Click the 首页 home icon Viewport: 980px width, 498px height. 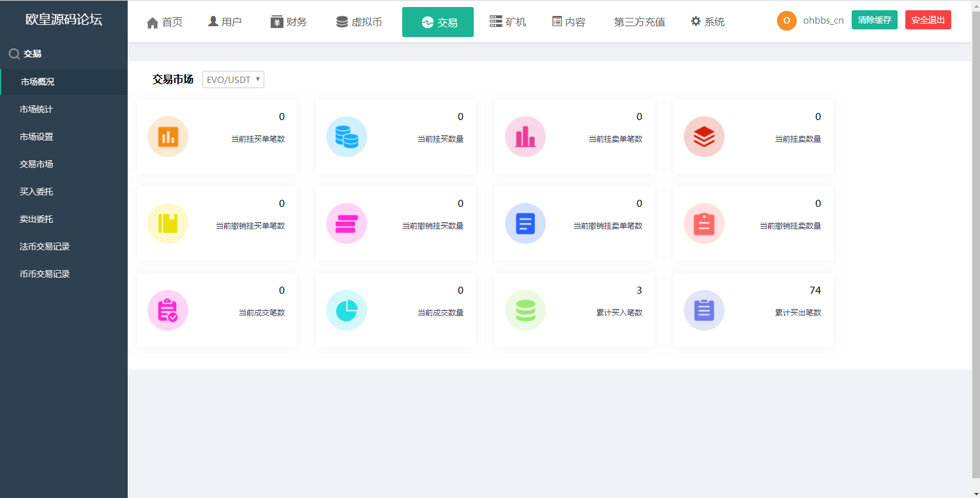tap(153, 21)
